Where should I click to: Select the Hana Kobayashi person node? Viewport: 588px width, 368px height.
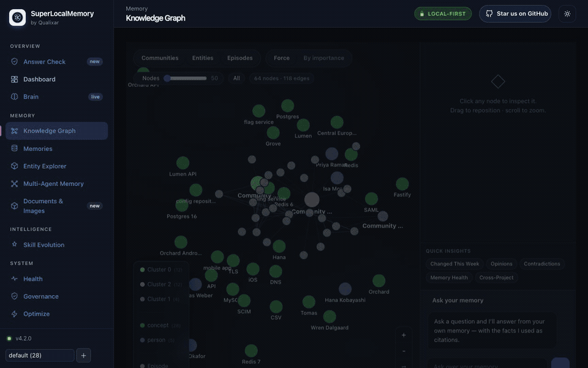345,289
